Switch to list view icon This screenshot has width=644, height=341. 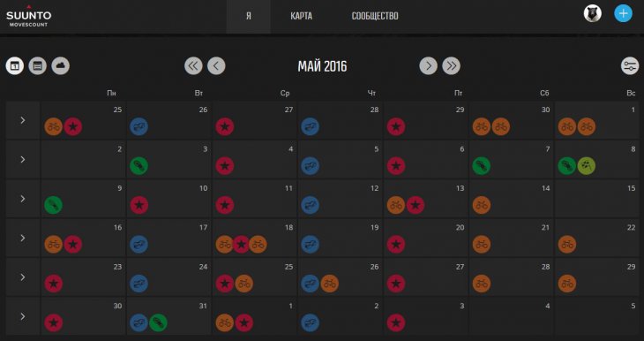pyautogui.click(x=37, y=65)
